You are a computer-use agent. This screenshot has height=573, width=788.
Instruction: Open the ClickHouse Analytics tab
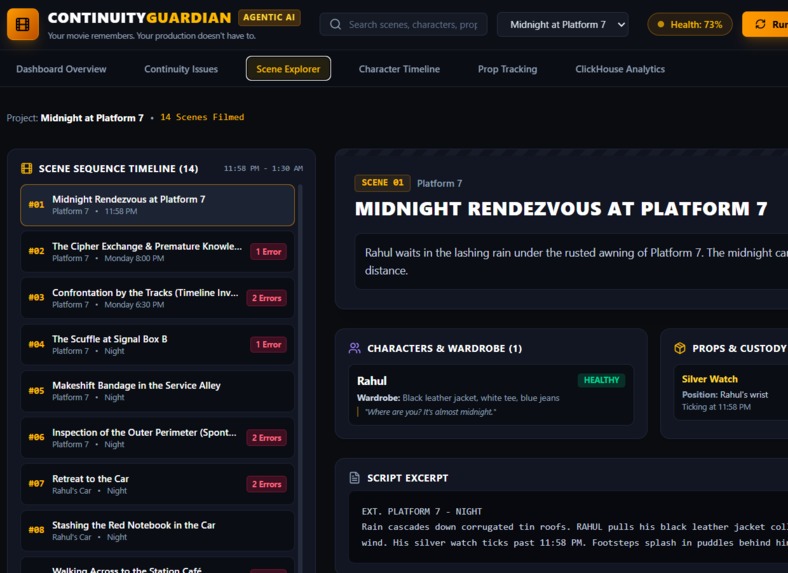tap(620, 69)
